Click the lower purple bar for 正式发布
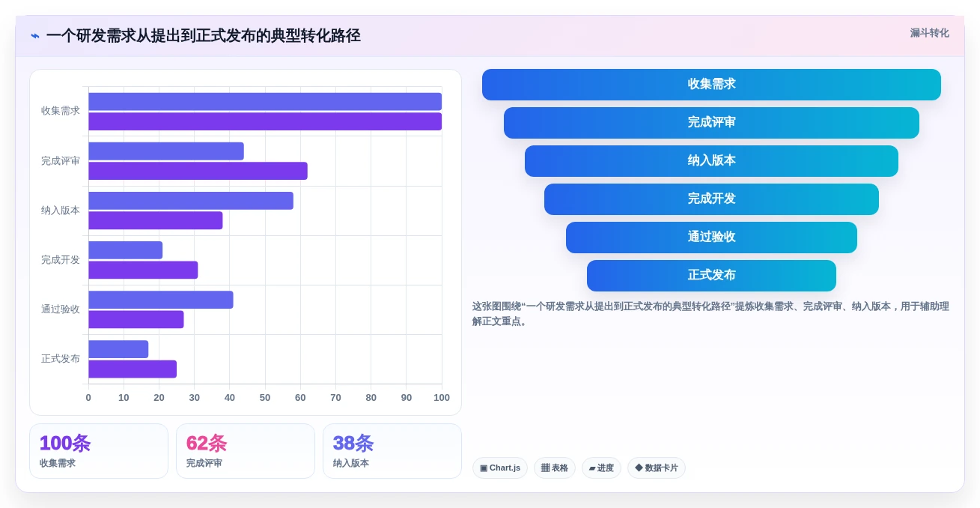The width and height of the screenshot is (980, 508). pos(133,369)
